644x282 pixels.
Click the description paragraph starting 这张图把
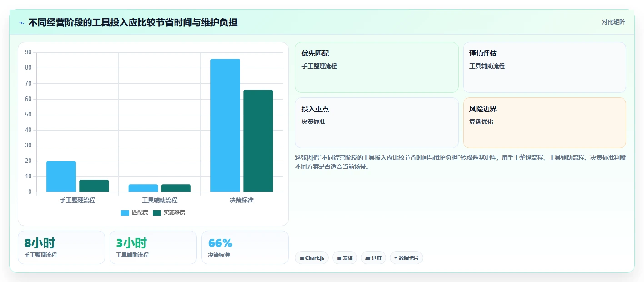[x=460, y=162]
